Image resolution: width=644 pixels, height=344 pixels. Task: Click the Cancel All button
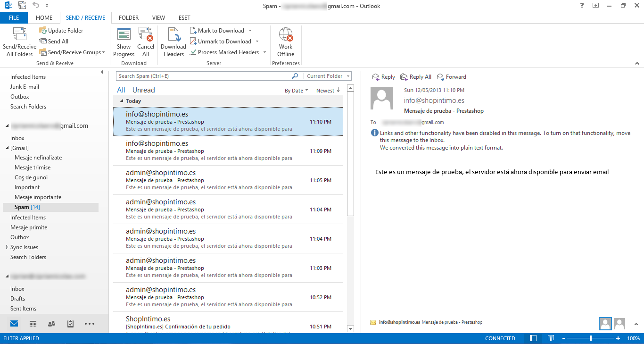pyautogui.click(x=146, y=42)
